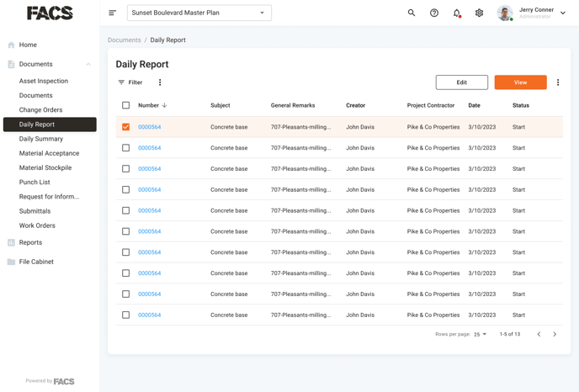
Task: Click Jerry Conner's avatar picture
Action: (505, 13)
